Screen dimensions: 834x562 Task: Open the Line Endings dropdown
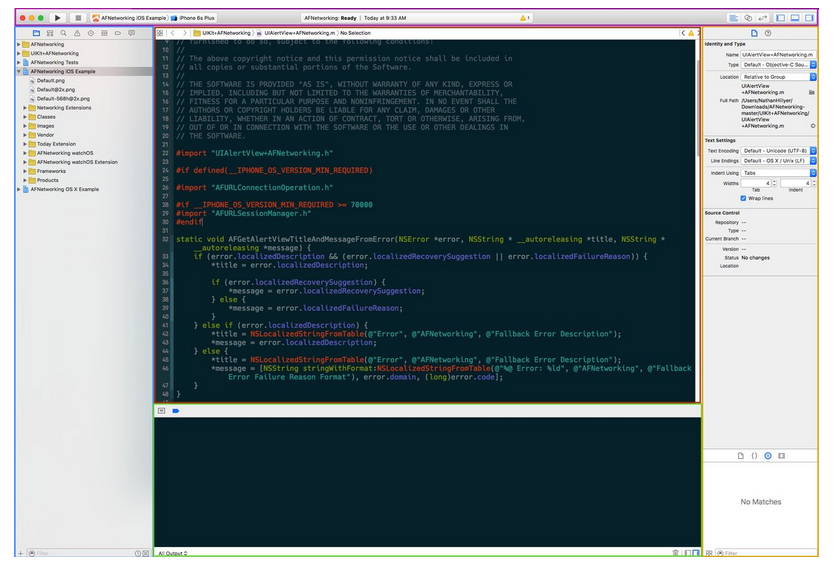point(779,161)
